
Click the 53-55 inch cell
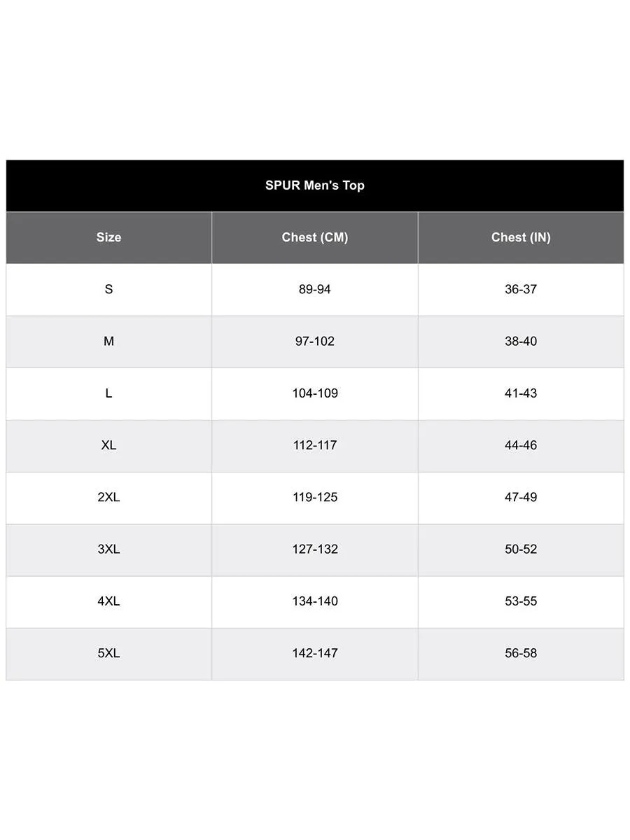click(x=521, y=601)
